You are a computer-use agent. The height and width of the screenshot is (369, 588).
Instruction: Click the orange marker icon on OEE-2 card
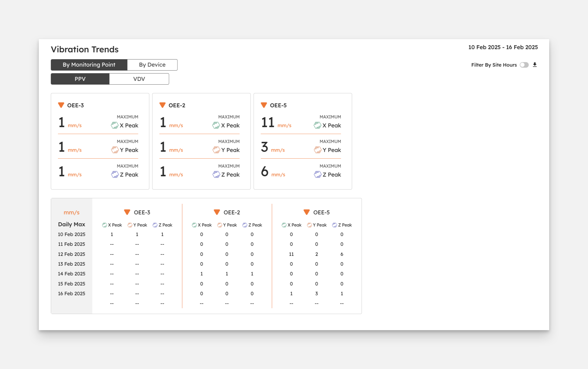[x=162, y=105]
